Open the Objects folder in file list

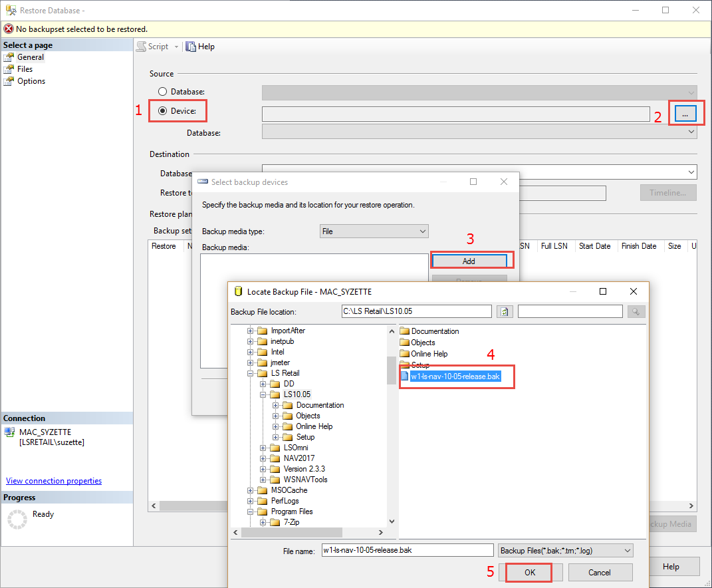(x=423, y=343)
